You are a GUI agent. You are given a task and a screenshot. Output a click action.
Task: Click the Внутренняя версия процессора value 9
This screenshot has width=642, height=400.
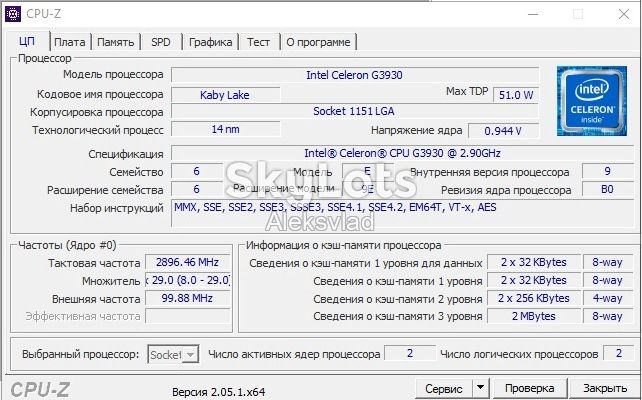pos(608,171)
